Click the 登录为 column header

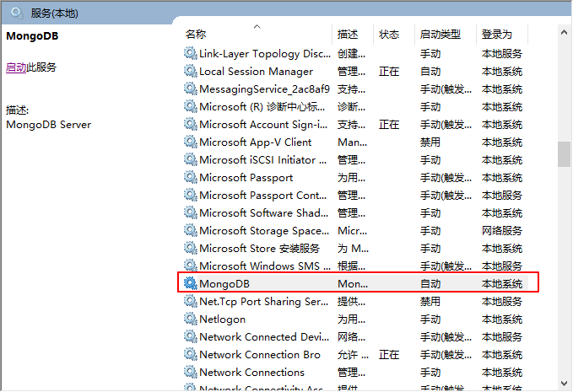[x=497, y=35]
